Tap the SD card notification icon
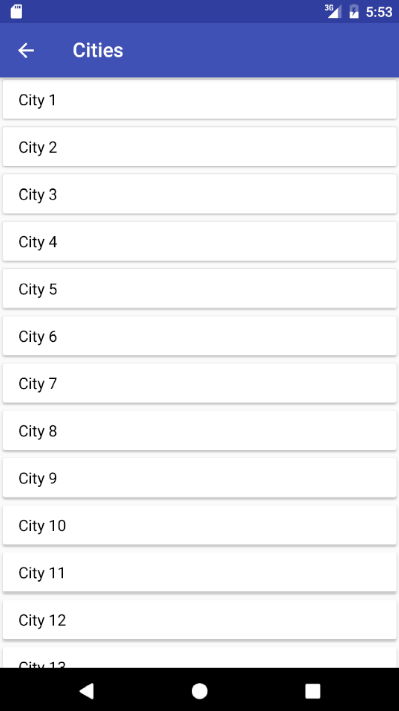The image size is (399, 711). [x=16, y=11]
